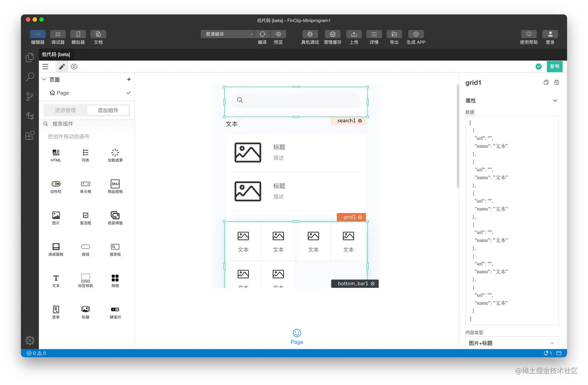The image size is (588, 385).
Task: Select the 动作栏 action bar component
Action: [56, 187]
